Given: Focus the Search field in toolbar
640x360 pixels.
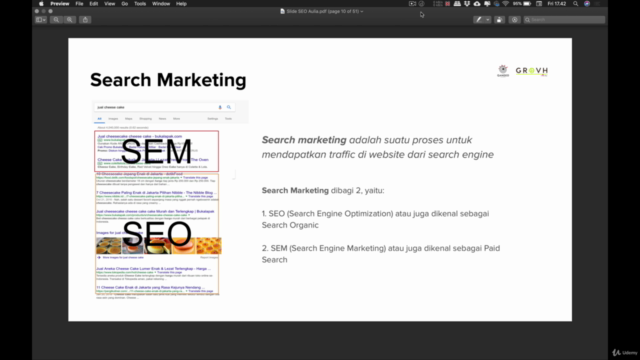Looking at the screenshot, I should pos(564,20).
